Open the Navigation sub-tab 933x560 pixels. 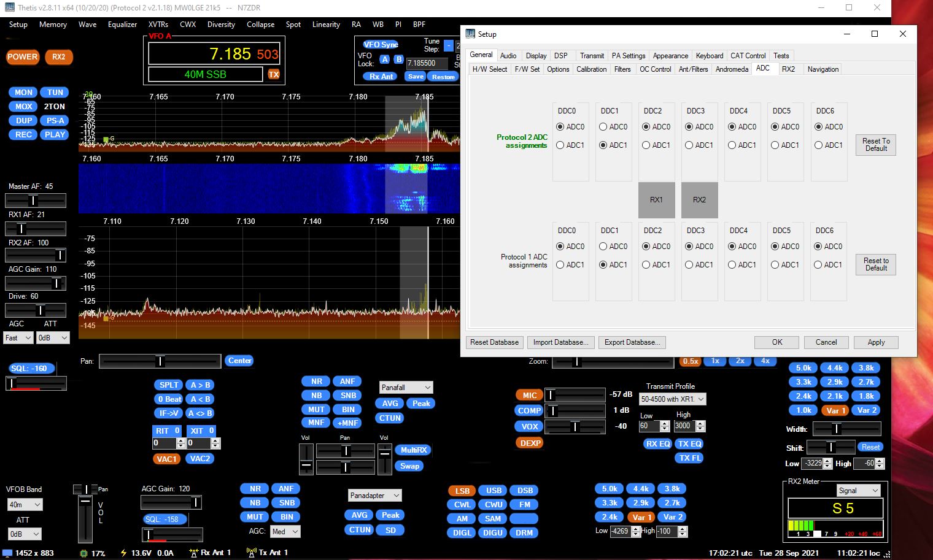tap(823, 69)
